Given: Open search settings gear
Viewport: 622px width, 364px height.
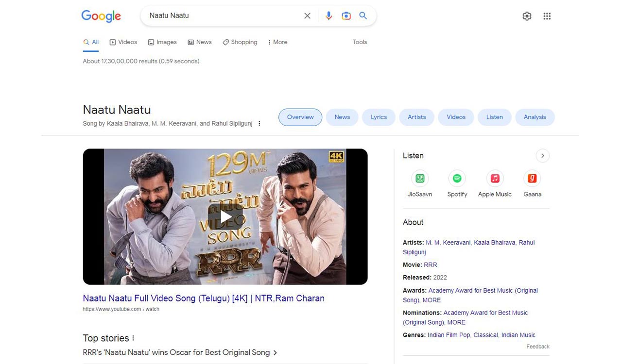Looking at the screenshot, I should coord(527,16).
